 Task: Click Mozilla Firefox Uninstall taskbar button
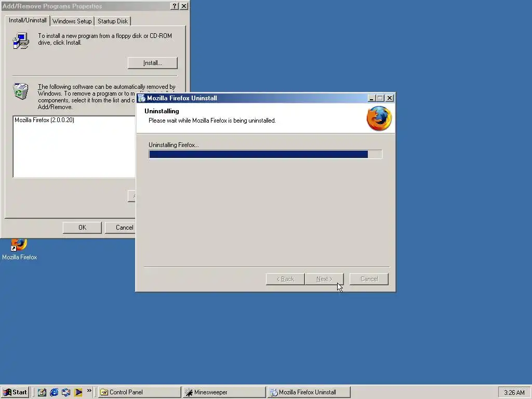click(309, 392)
